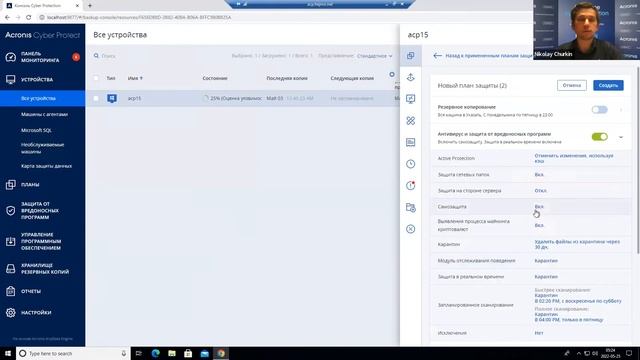Change Защита на стороне сервера value Откл
Viewport: 640px width, 360px height.
coord(540,191)
